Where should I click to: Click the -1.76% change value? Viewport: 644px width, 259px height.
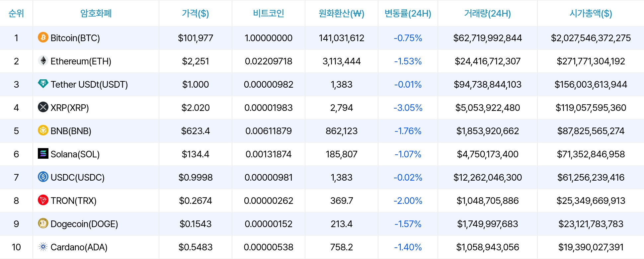coord(408,131)
